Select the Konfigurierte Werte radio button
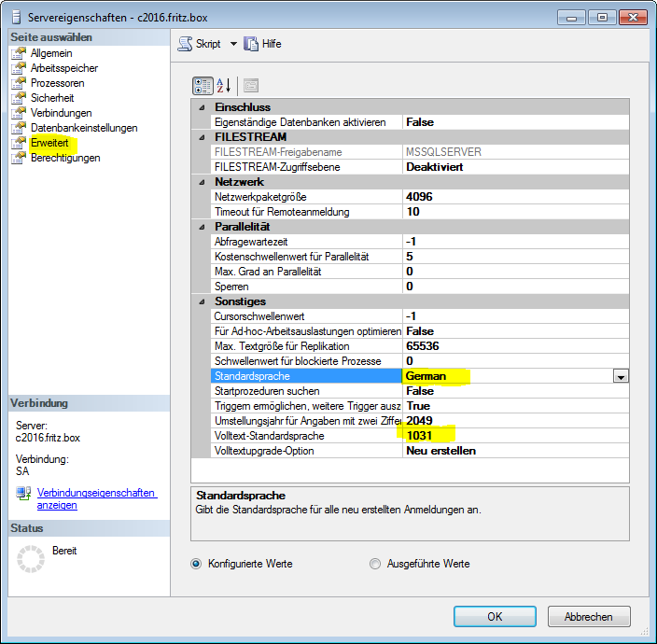The width and height of the screenshot is (657, 644). (196, 564)
